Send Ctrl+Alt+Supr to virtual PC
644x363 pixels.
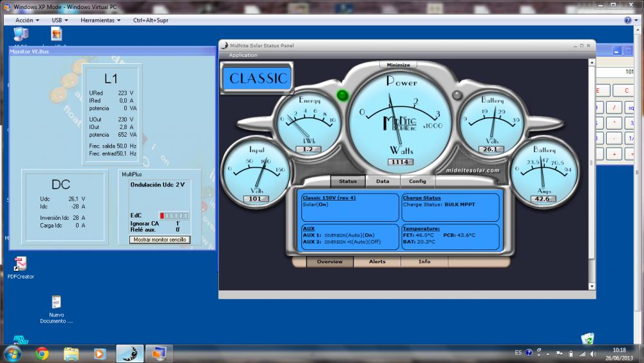[151, 20]
